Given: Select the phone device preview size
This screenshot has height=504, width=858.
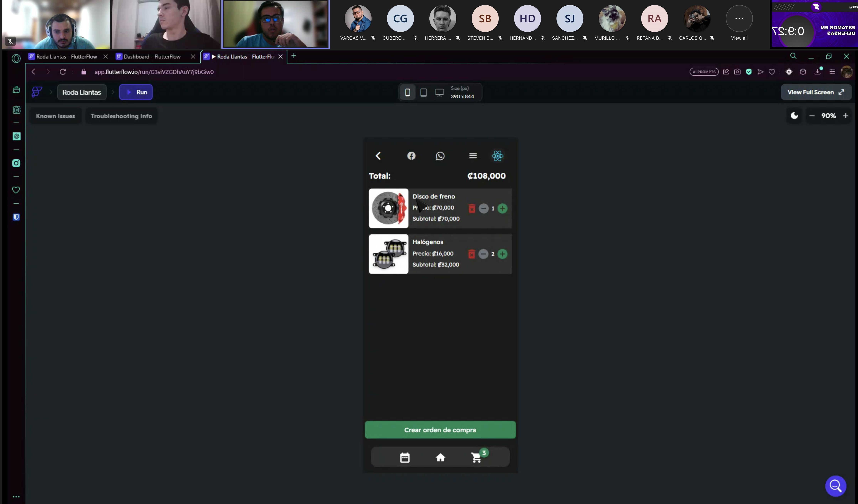Looking at the screenshot, I should coord(408,92).
